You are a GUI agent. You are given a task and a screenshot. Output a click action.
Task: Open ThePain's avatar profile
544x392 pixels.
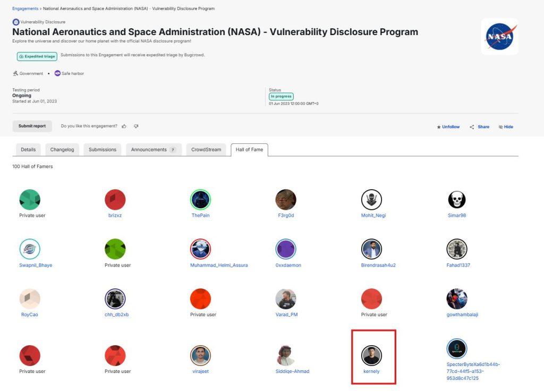(x=200, y=200)
